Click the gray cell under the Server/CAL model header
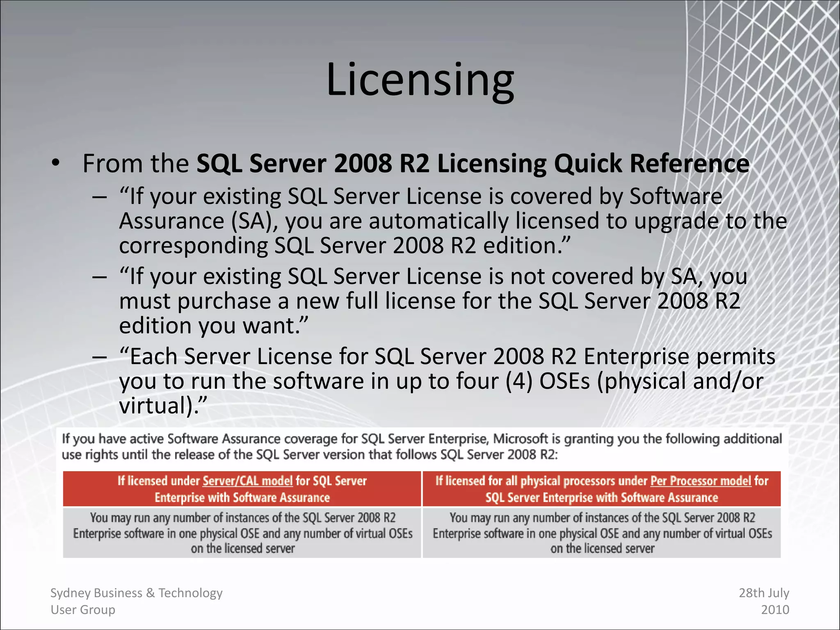 click(242, 533)
